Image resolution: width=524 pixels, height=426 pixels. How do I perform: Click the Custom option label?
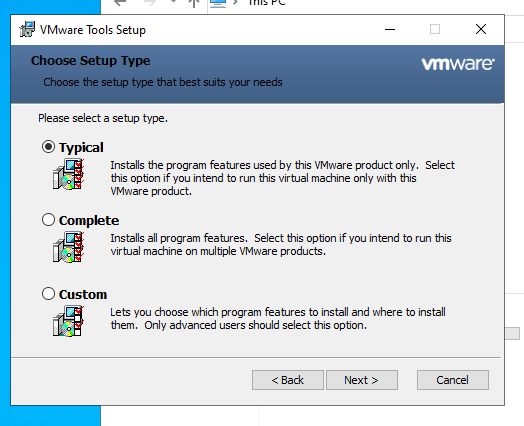click(83, 294)
